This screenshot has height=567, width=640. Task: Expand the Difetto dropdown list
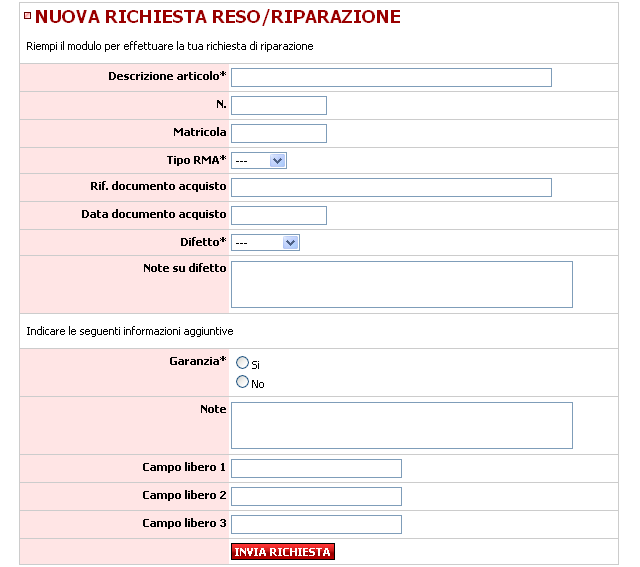(x=265, y=243)
